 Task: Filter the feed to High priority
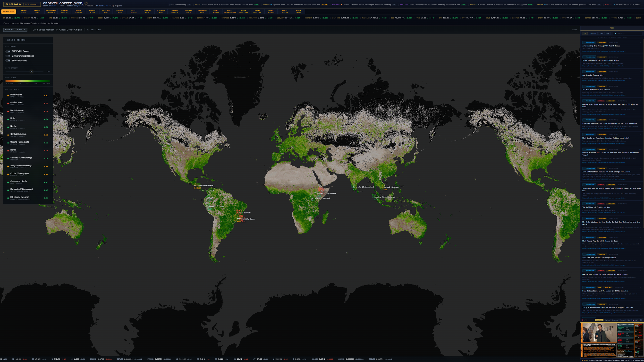[x=601, y=33]
